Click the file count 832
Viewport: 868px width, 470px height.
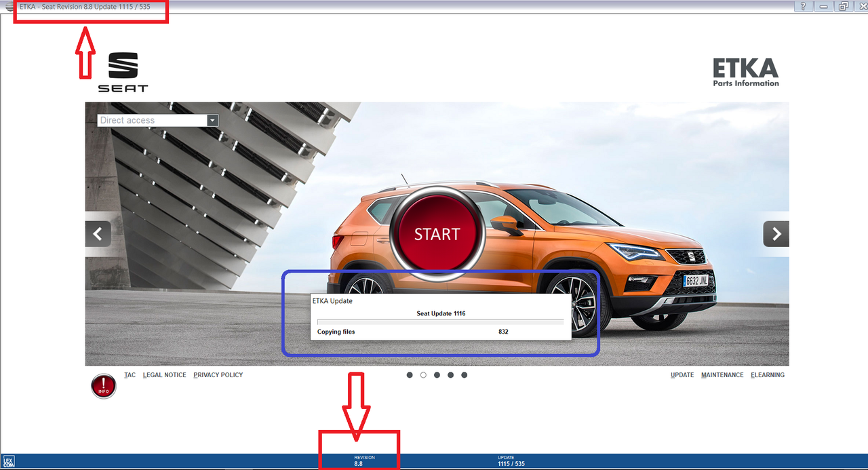(503, 332)
